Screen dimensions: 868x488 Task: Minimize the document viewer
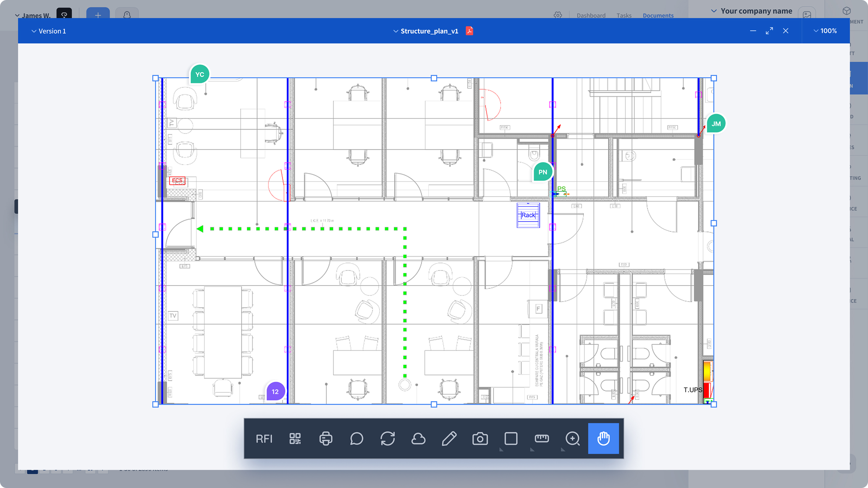[x=753, y=31]
